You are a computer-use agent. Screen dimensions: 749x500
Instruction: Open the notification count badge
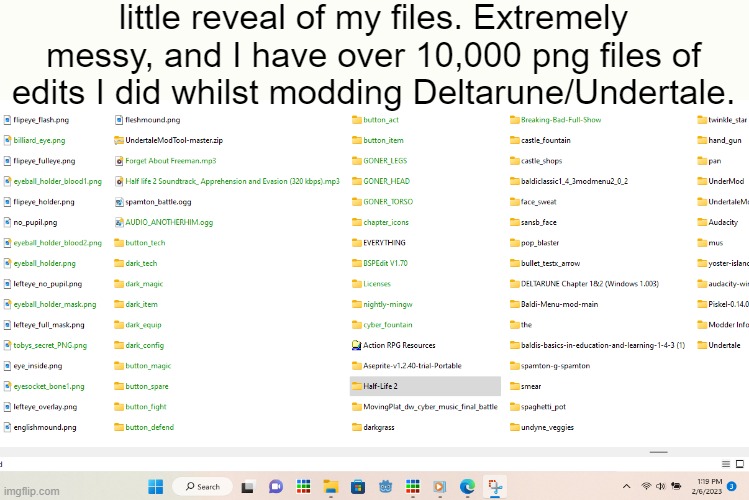731,486
